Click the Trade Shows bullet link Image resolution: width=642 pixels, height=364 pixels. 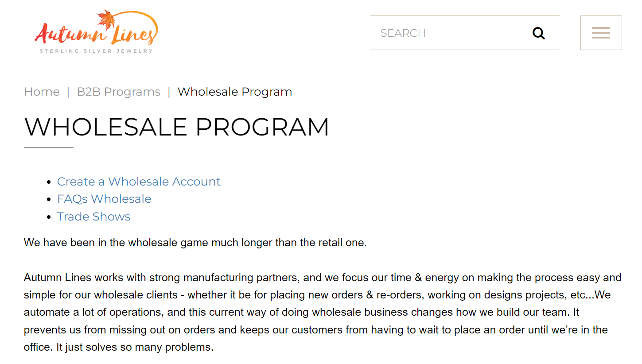click(x=93, y=217)
